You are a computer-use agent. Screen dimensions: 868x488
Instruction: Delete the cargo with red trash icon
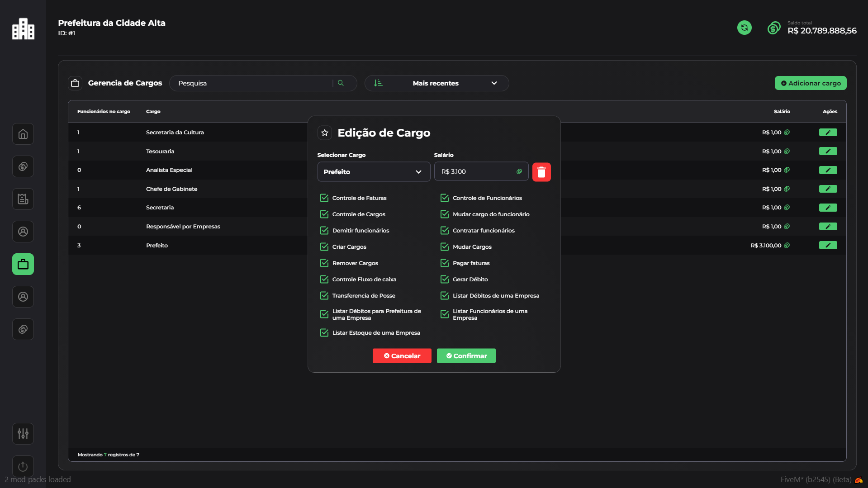point(541,172)
